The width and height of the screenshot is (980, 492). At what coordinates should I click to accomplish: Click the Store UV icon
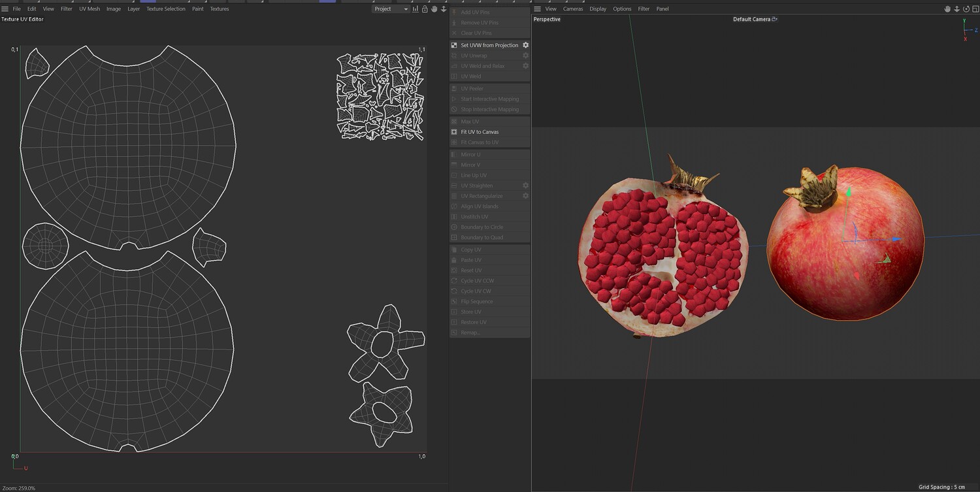tap(455, 312)
